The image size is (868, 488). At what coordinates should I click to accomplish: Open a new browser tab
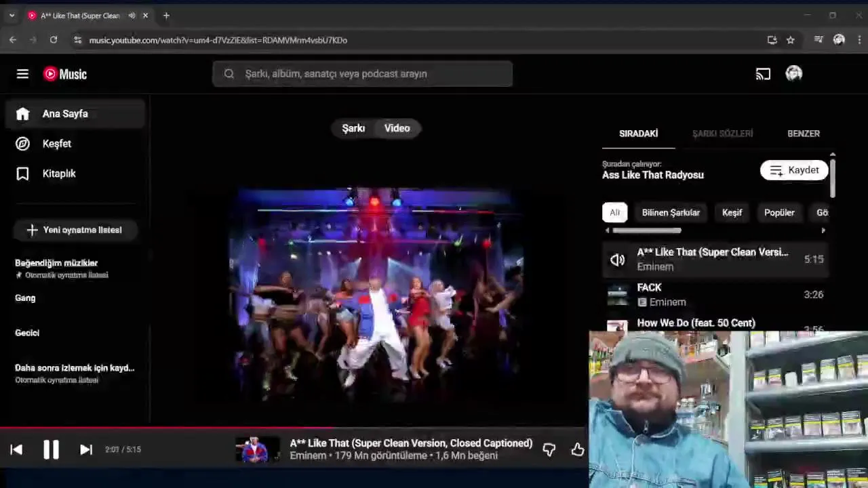tap(166, 16)
